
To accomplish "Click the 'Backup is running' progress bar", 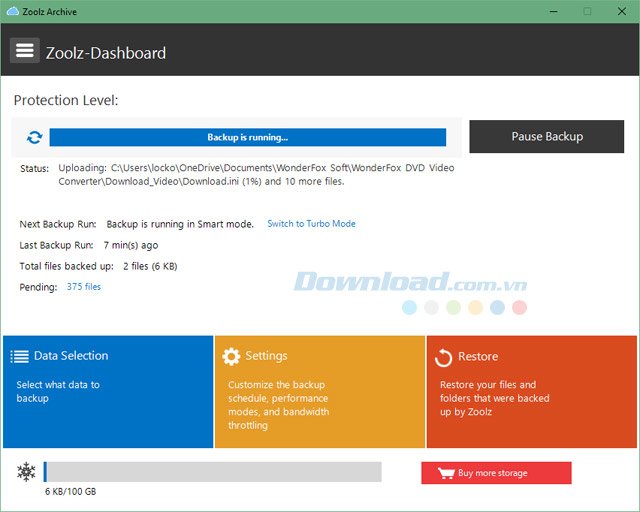I will (247, 137).
